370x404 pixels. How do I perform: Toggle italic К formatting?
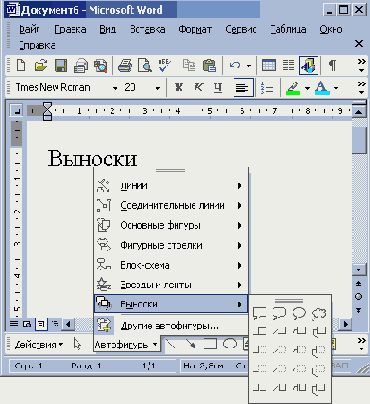coord(198,88)
